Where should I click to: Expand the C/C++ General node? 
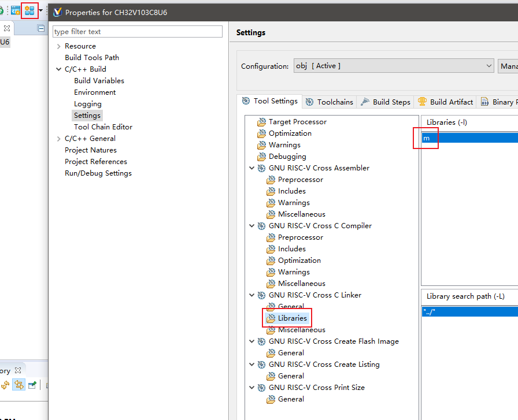[59, 139]
